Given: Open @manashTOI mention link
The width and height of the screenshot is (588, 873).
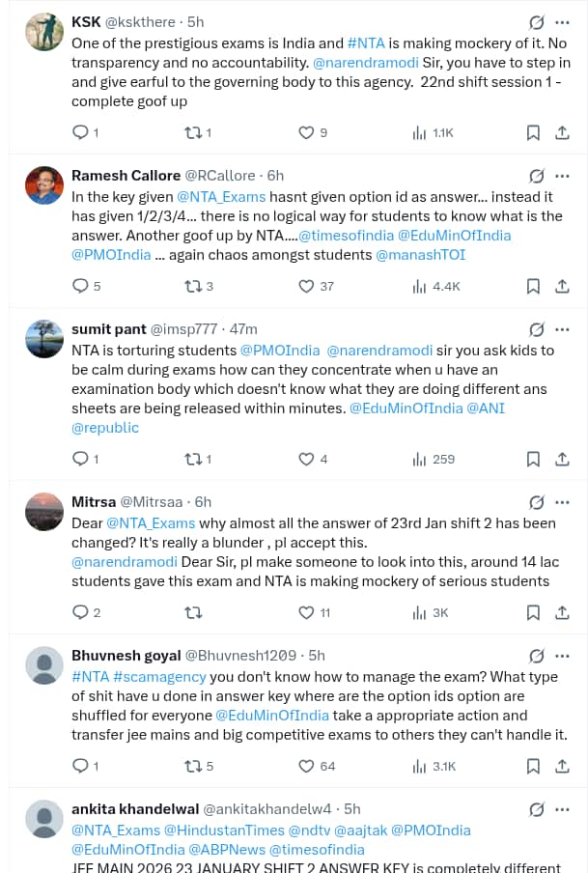Looking at the screenshot, I should click(x=420, y=255).
